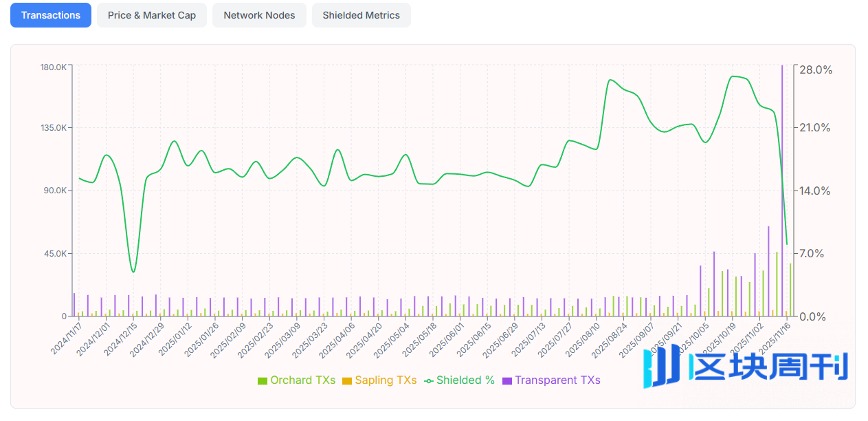Disable the Transparent TXs series label
Image resolution: width=868 pixels, height=421 pixels.
[x=557, y=380]
